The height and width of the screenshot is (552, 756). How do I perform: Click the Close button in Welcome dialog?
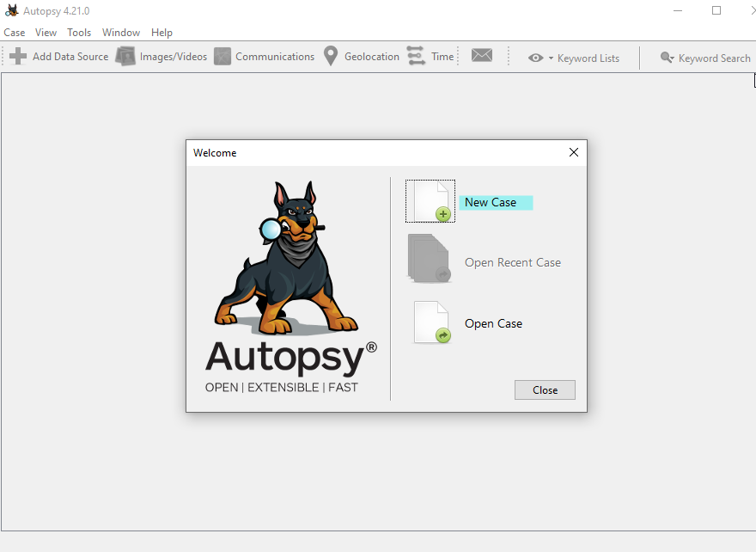tap(545, 389)
